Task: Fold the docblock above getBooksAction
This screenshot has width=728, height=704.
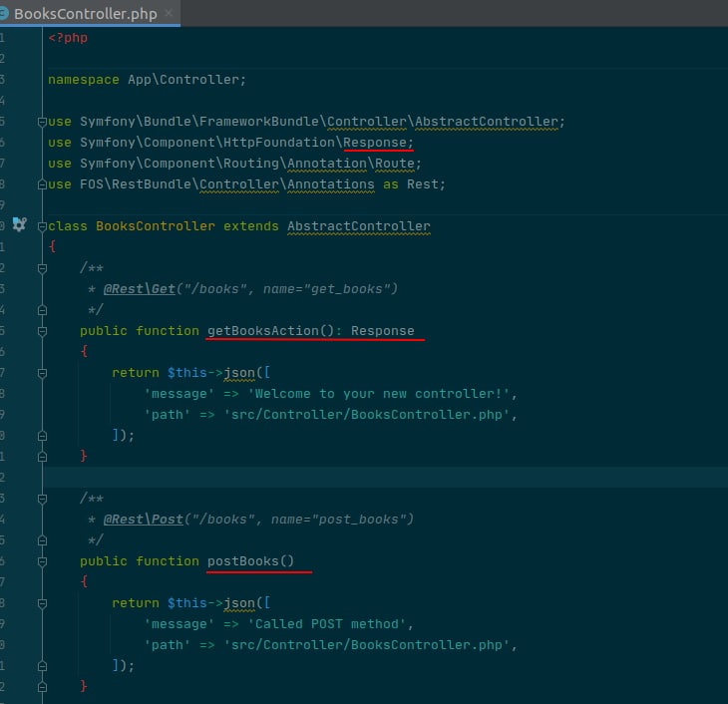Action: 42,268
